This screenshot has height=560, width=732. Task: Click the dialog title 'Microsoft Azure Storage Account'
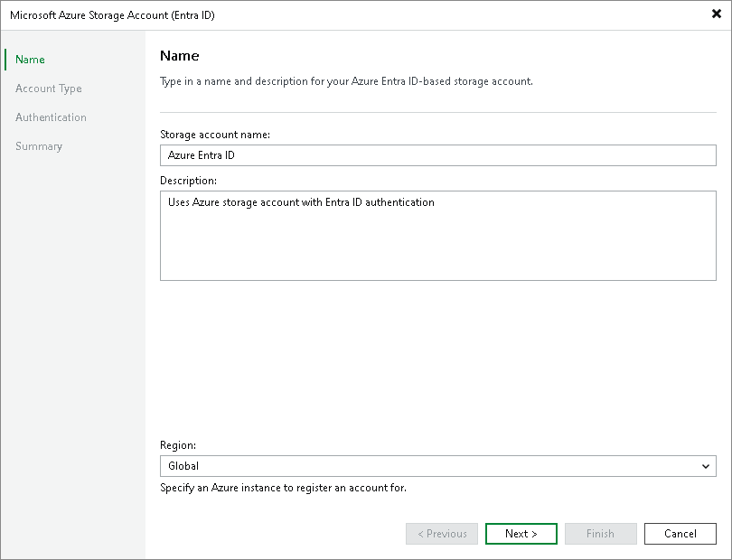[112, 15]
